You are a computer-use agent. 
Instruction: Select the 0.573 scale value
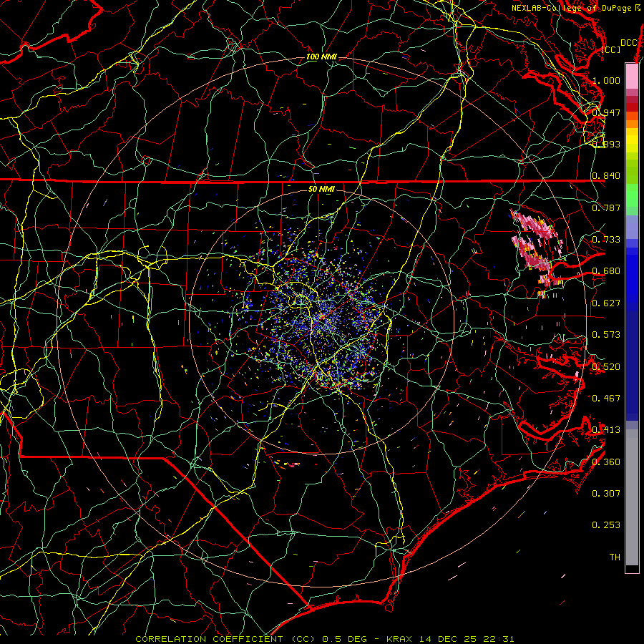coord(606,335)
